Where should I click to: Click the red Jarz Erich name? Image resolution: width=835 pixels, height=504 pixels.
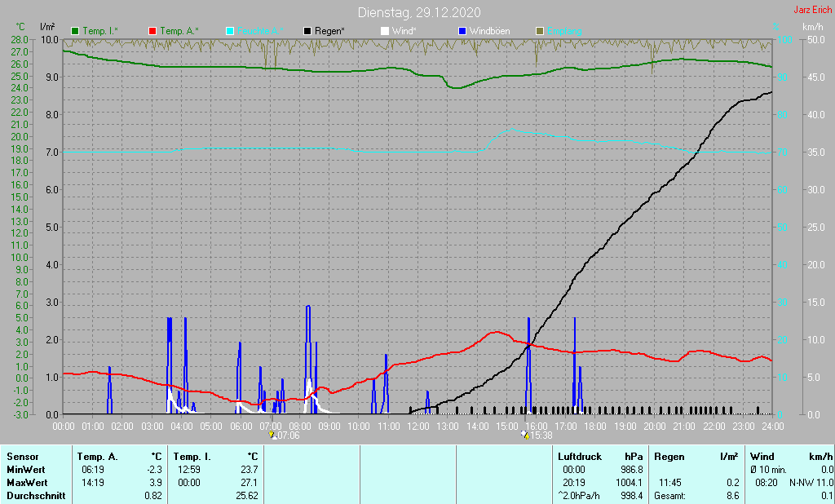click(x=813, y=10)
